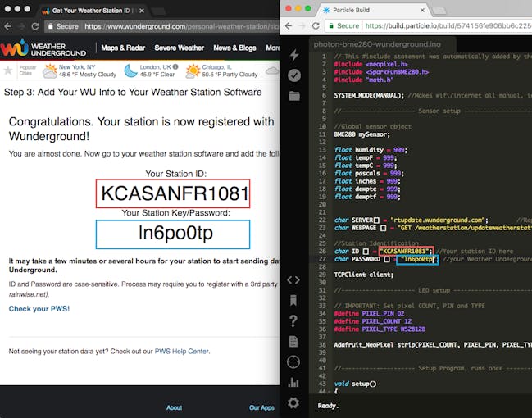
Task: Click the #define PIXEL_COUNT 12 line
Action: click(x=373, y=321)
